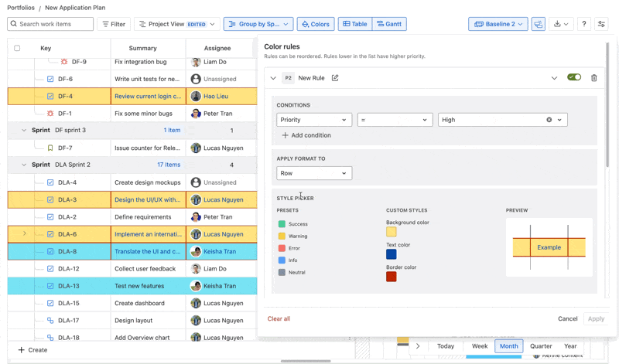Viewport: 619px width, 364px height.
Task: Open the help question mark icon
Action: click(584, 24)
